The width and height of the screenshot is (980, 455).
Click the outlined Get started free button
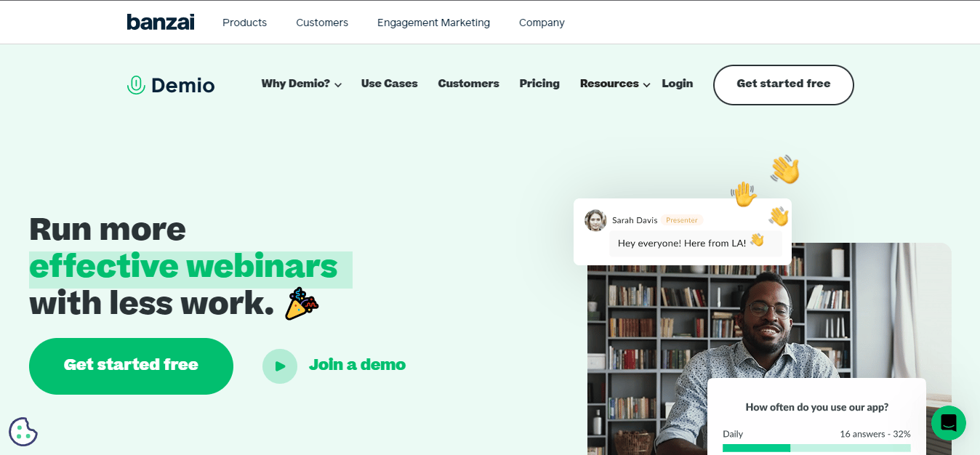point(783,84)
